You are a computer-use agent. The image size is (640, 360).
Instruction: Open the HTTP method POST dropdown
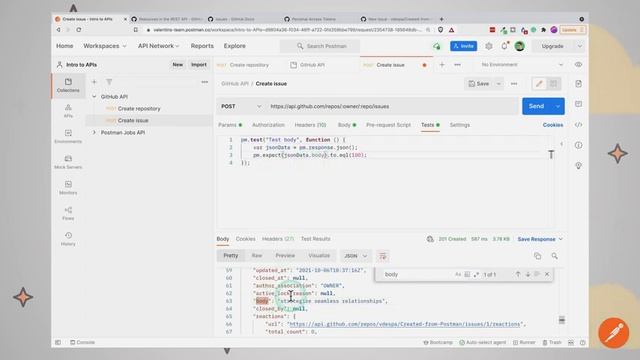click(x=241, y=106)
